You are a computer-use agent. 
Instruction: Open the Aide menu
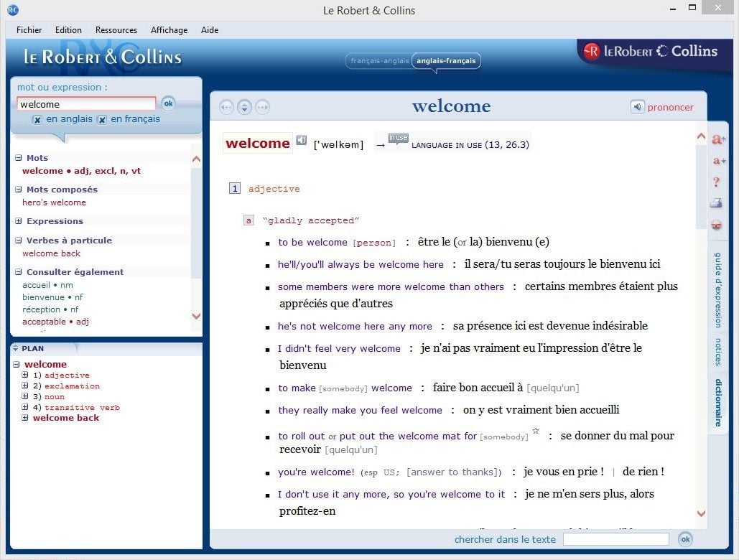pos(210,30)
